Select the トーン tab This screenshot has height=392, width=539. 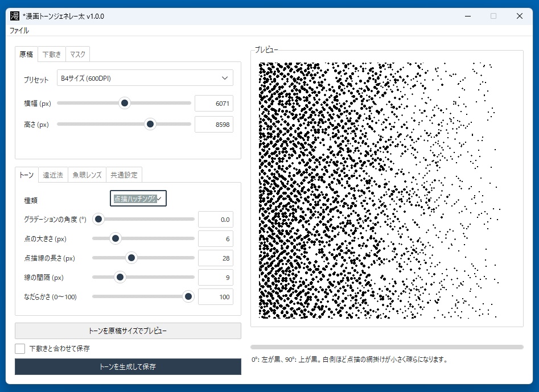click(x=27, y=175)
